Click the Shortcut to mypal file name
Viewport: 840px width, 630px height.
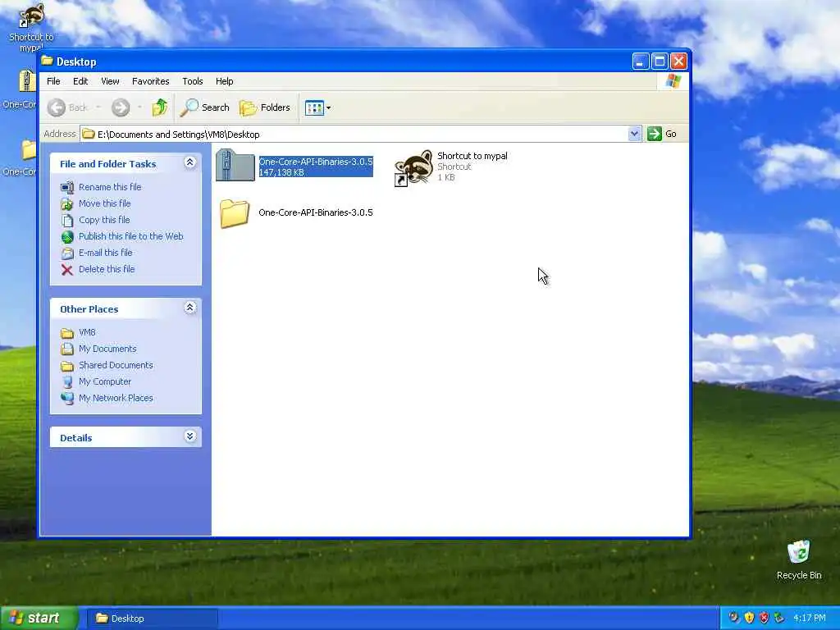click(x=472, y=156)
